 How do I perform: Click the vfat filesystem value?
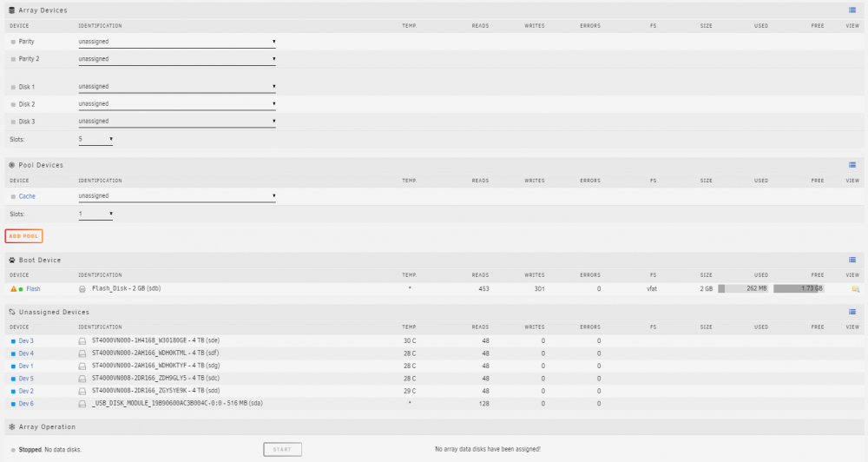point(652,288)
